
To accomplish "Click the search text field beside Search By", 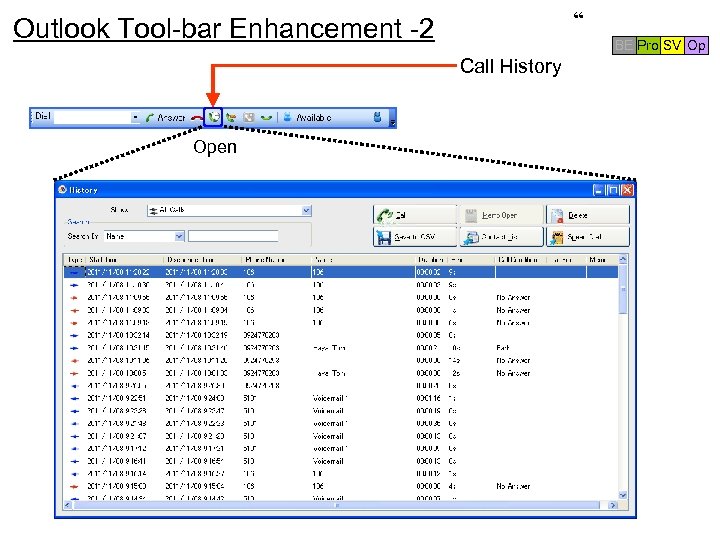I will pos(233,236).
